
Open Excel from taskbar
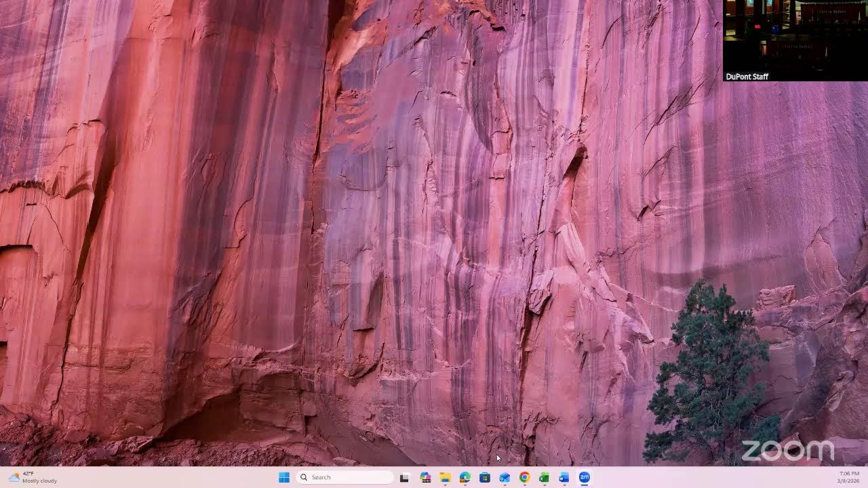pyautogui.click(x=544, y=477)
